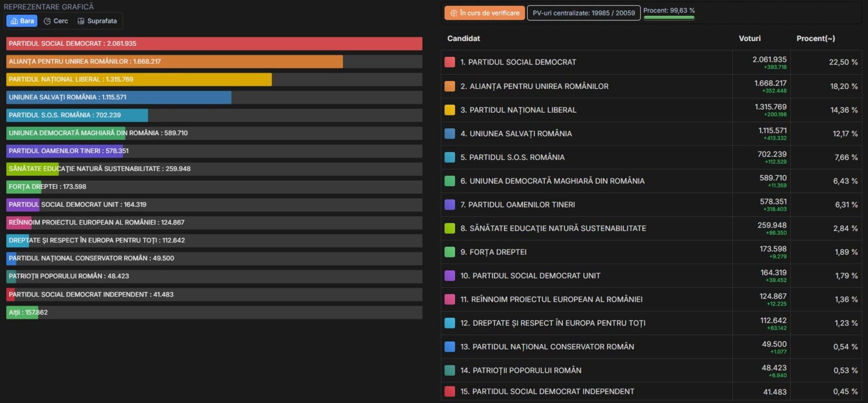This screenshot has width=868, height=403.
Task: Click the pie icon beside Cerc
Action: point(47,21)
